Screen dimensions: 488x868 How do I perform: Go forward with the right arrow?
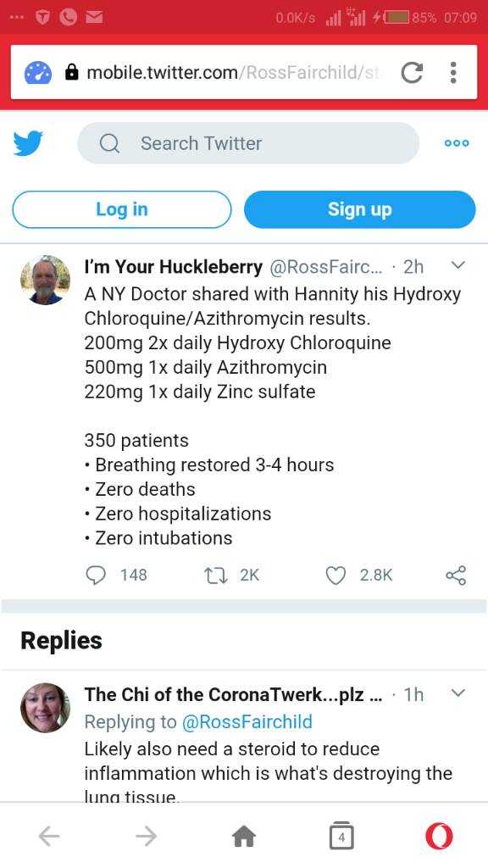pyautogui.click(x=146, y=837)
